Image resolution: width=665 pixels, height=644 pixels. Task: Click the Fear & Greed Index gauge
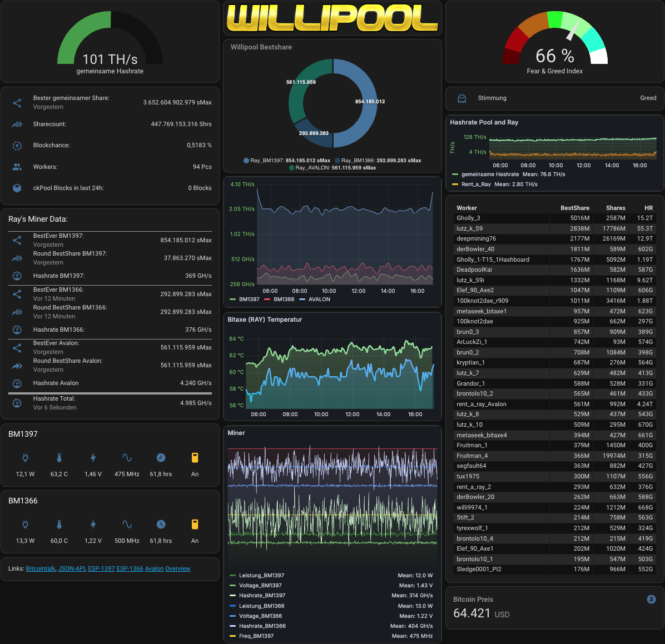coord(555,42)
